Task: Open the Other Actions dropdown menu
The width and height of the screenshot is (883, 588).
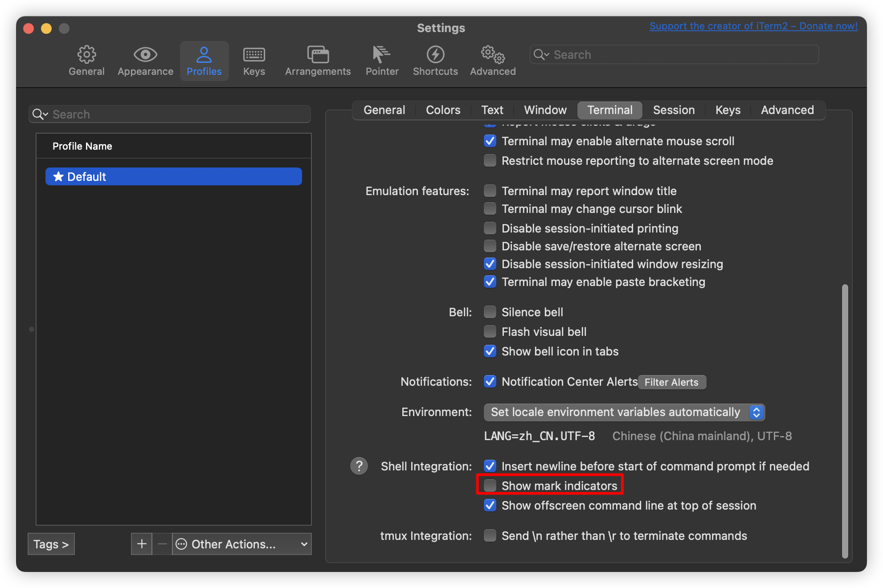Action: pos(242,544)
